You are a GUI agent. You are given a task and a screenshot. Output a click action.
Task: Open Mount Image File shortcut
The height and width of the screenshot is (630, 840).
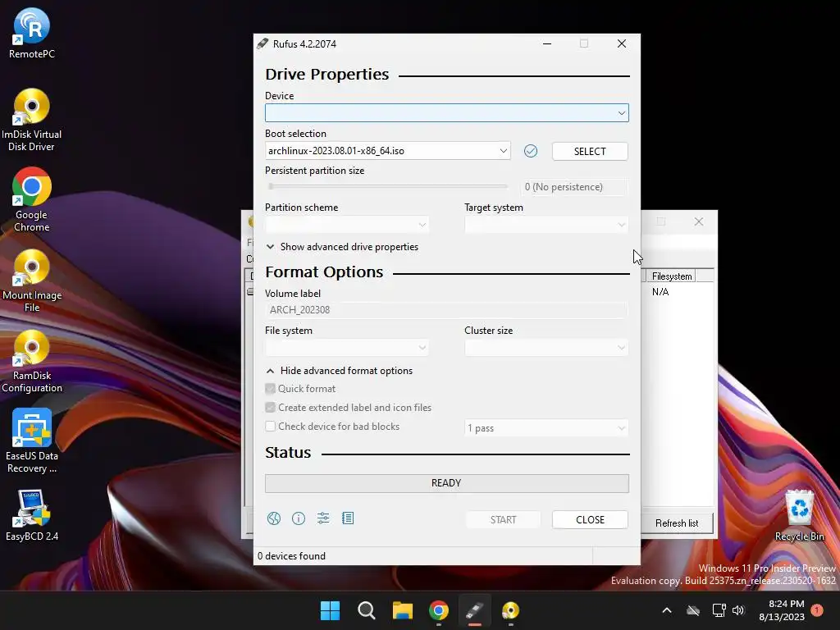pyautogui.click(x=32, y=281)
